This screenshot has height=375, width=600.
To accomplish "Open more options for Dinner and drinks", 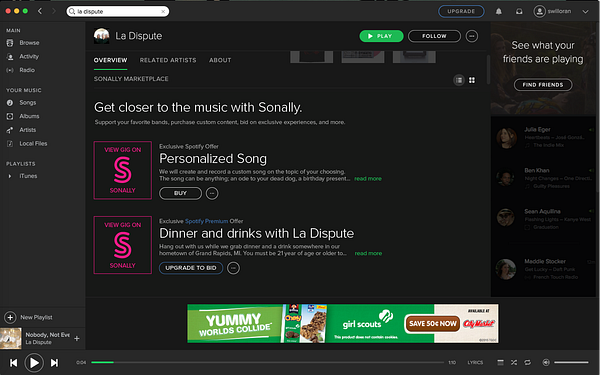I will [x=233, y=268].
